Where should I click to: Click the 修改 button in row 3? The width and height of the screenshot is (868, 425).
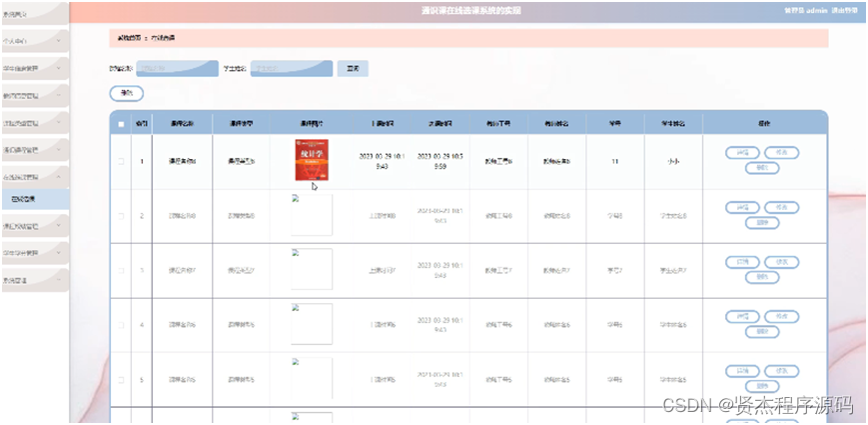pos(782,263)
